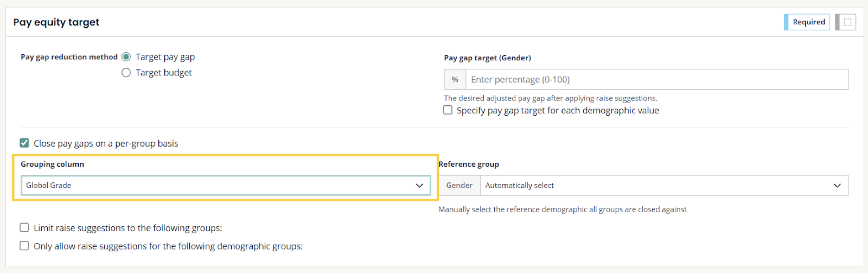Click the percent symbol prefix box
868x273 pixels.
(x=455, y=80)
